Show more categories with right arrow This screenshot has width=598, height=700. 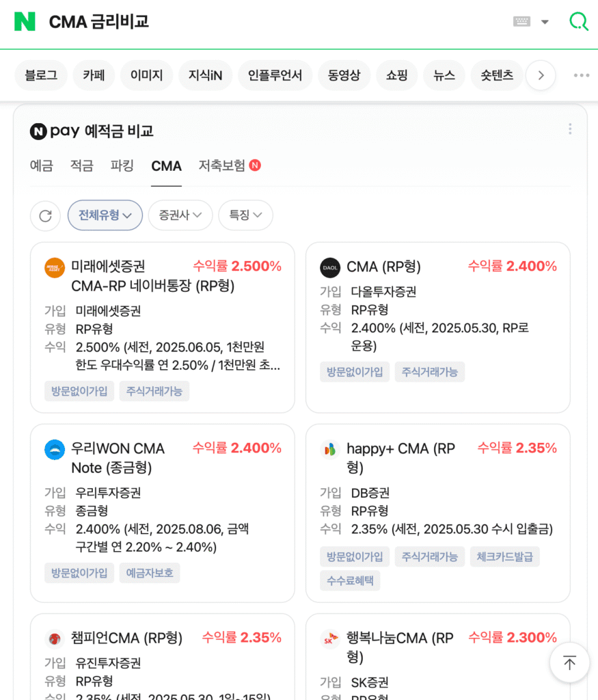pyautogui.click(x=541, y=75)
